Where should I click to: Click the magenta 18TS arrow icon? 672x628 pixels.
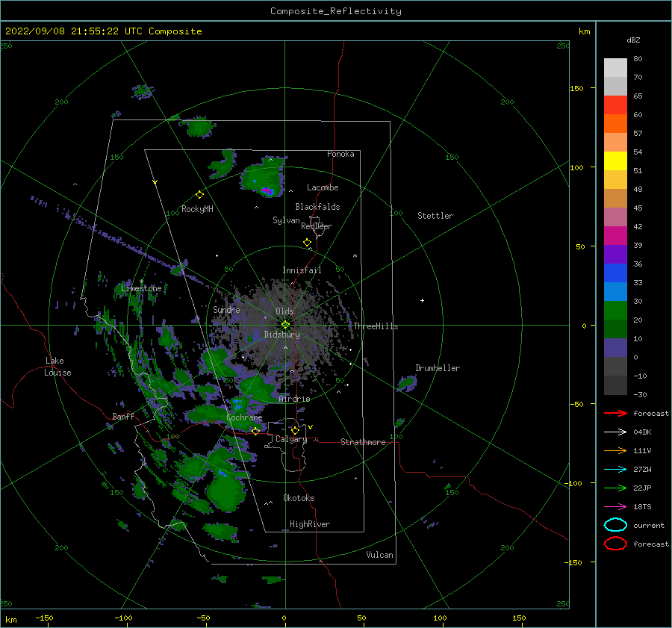tap(615, 507)
